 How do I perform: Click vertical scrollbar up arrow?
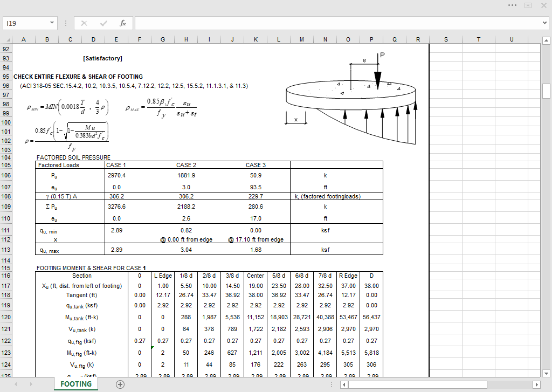pos(546,40)
